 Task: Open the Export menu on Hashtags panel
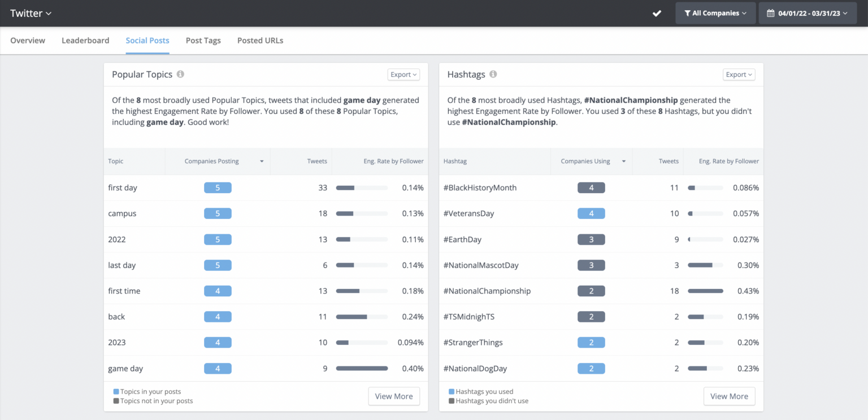[x=738, y=74]
